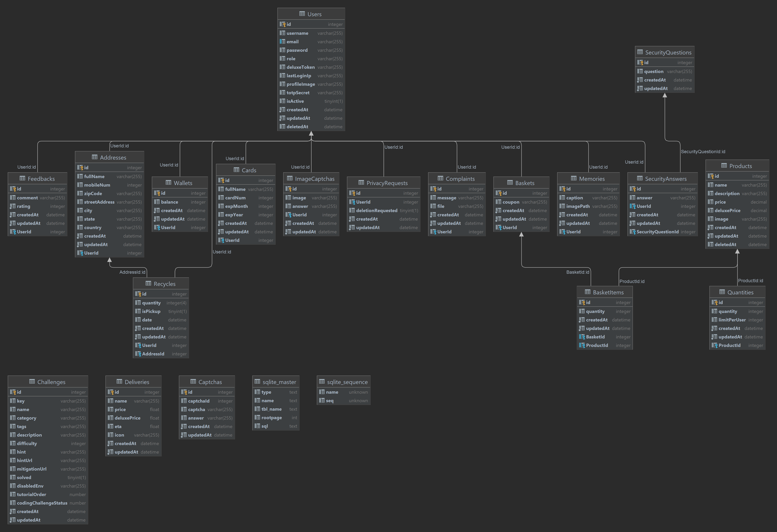Click the table icon beside the Recycles title
777x532 pixels.
click(x=148, y=283)
